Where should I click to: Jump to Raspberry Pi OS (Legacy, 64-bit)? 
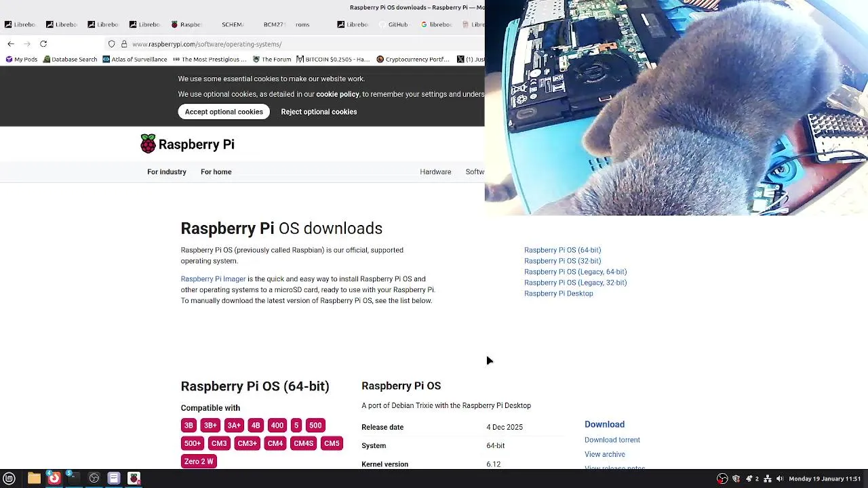(575, 272)
